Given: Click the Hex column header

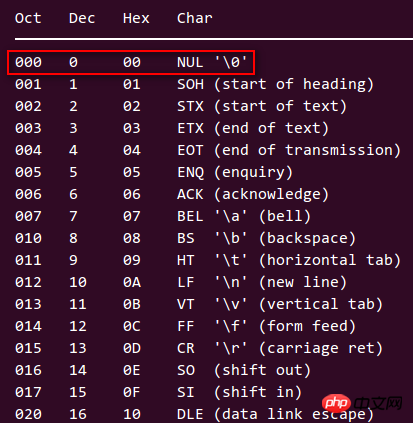Looking at the screenshot, I should [136, 18].
